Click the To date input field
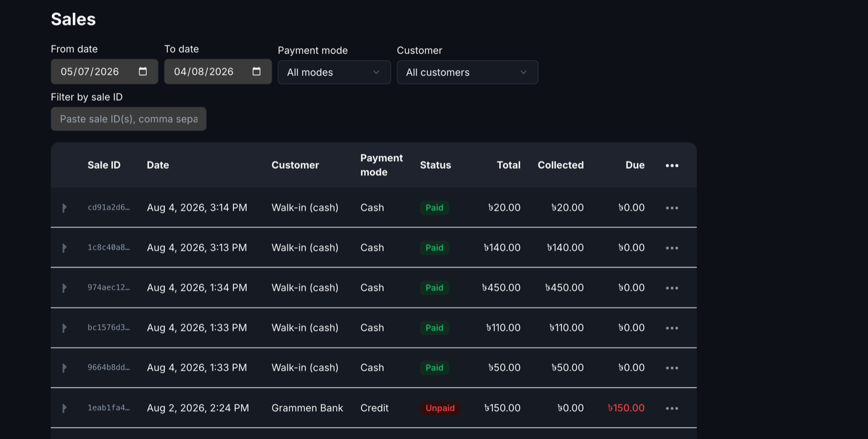Screen dimensions: 868x439 [x=218, y=72]
